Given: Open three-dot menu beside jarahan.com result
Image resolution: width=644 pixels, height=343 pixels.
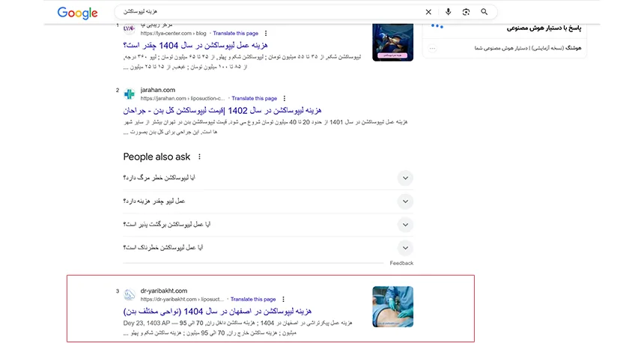Looking at the screenshot, I should click(x=285, y=98).
